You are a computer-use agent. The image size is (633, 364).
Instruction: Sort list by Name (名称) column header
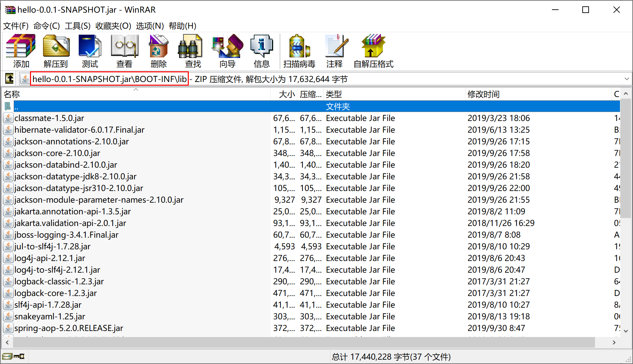click(12, 94)
